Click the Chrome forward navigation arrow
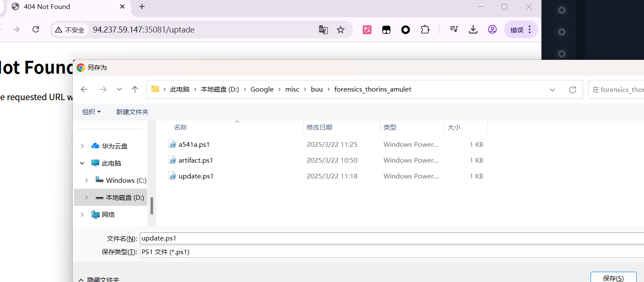This screenshot has width=644, height=282. pyautogui.click(x=16, y=30)
